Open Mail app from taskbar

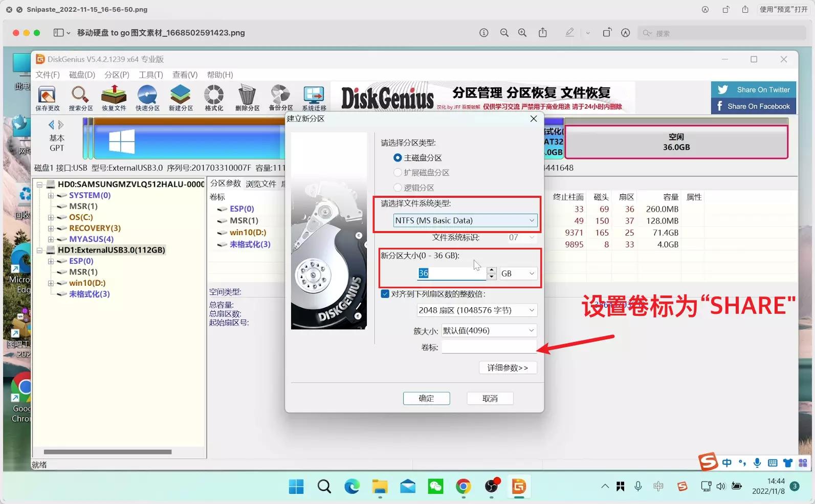(x=408, y=487)
